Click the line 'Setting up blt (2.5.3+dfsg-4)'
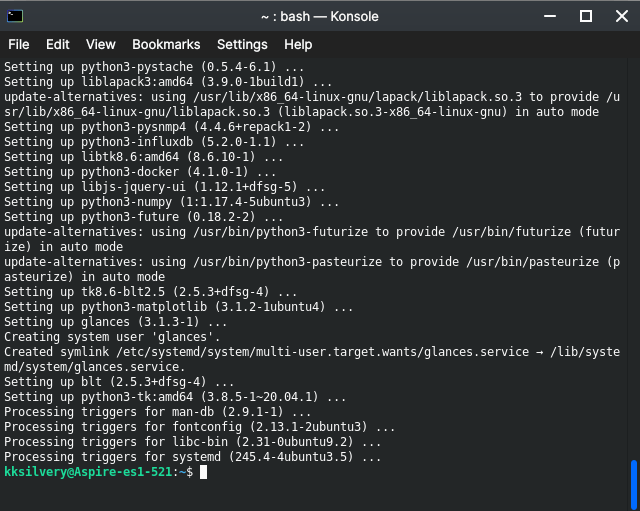Screen dimensions: 640x511 (119, 382)
